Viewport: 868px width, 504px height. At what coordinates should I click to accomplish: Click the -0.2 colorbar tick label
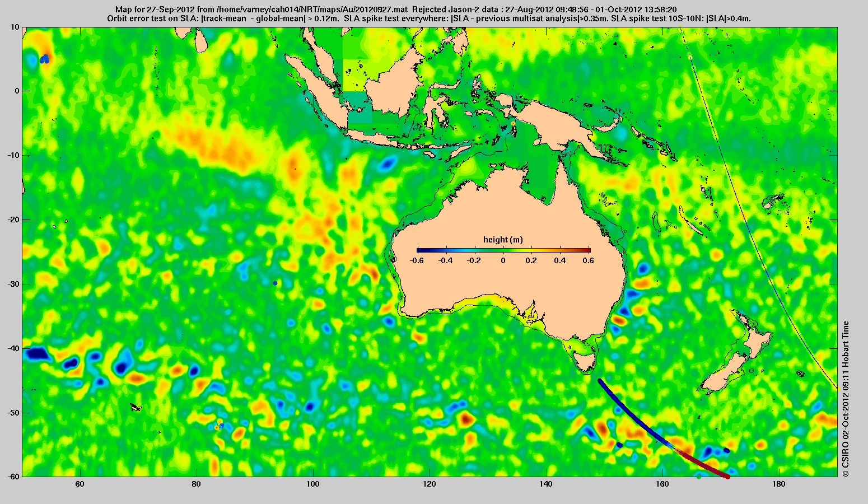(474, 260)
